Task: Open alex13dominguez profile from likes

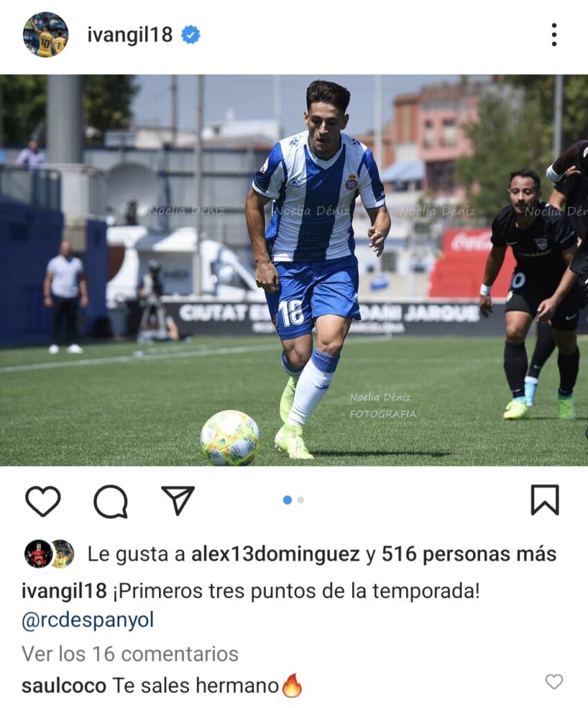Action: click(275, 554)
